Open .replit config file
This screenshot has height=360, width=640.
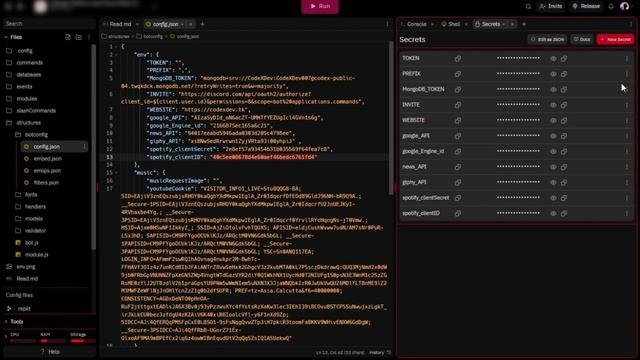point(24,309)
